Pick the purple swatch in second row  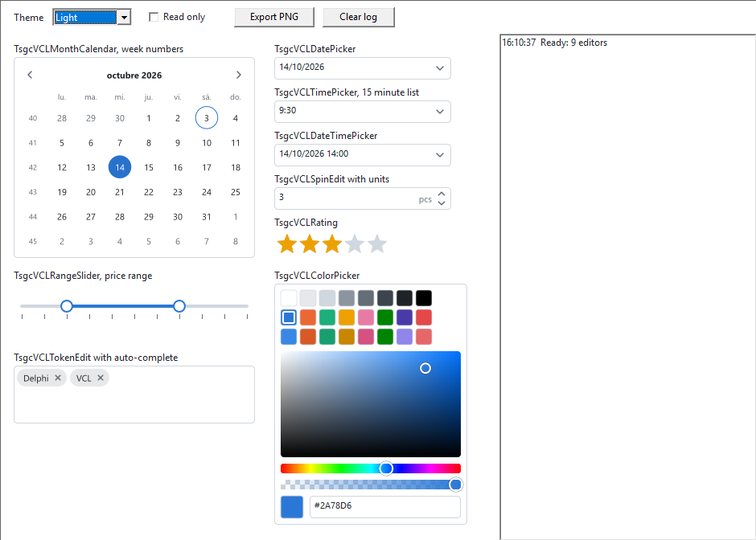(405, 317)
